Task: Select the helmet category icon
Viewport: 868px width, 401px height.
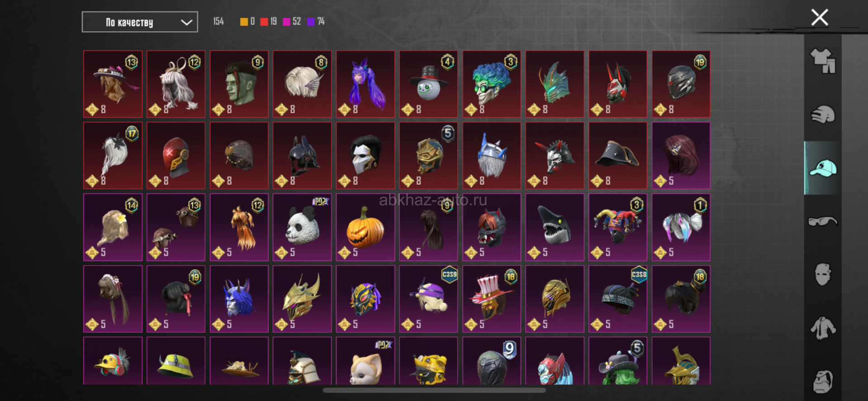Action: pos(823,114)
